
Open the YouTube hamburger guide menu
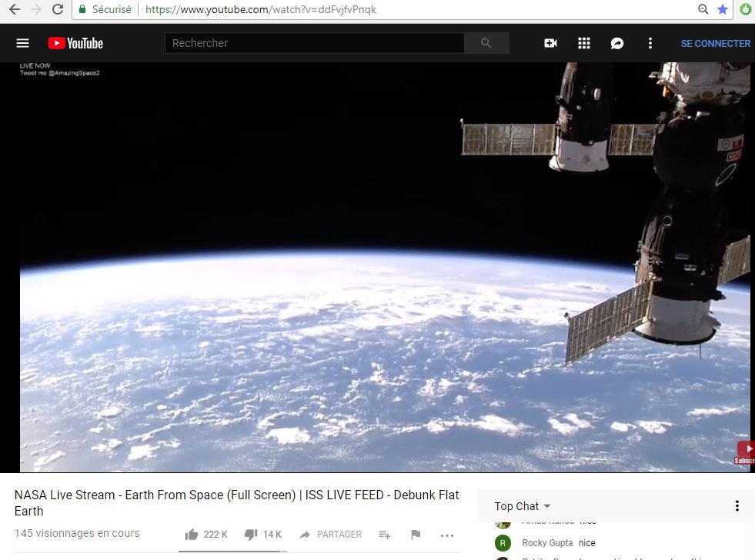click(x=22, y=43)
